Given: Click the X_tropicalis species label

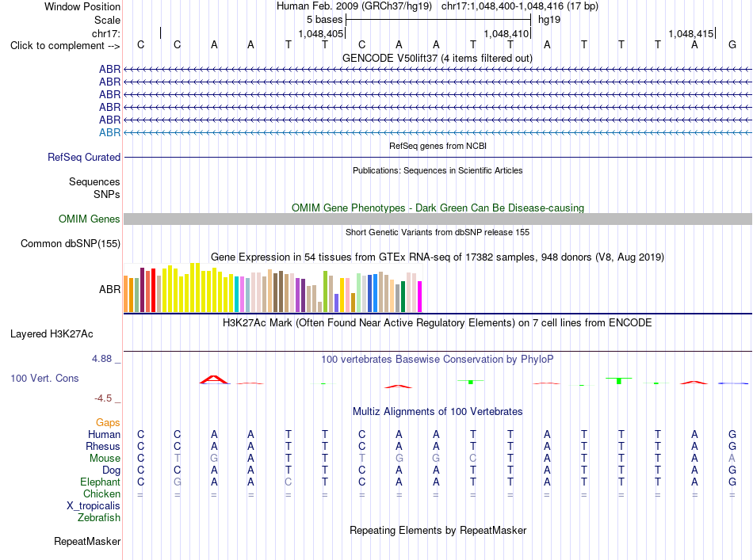Looking at the screenshot, I should [x=94, y=506].
